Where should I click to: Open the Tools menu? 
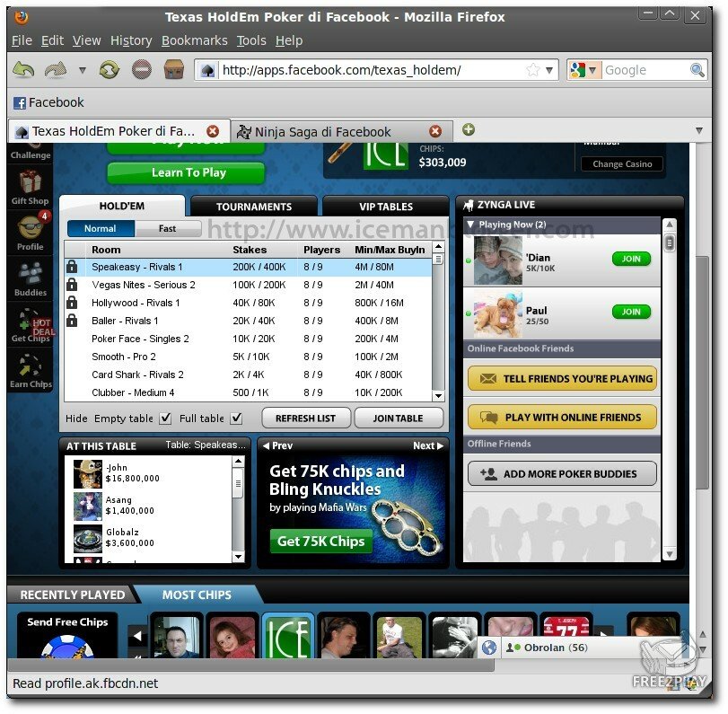click(x=251, y=41)
